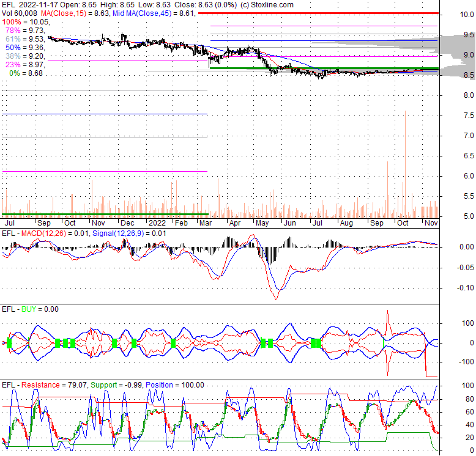Select the 50% = 9.36 Fibonacci label
This screenshot has width=476, height=456.
click(x=25, y=48)
